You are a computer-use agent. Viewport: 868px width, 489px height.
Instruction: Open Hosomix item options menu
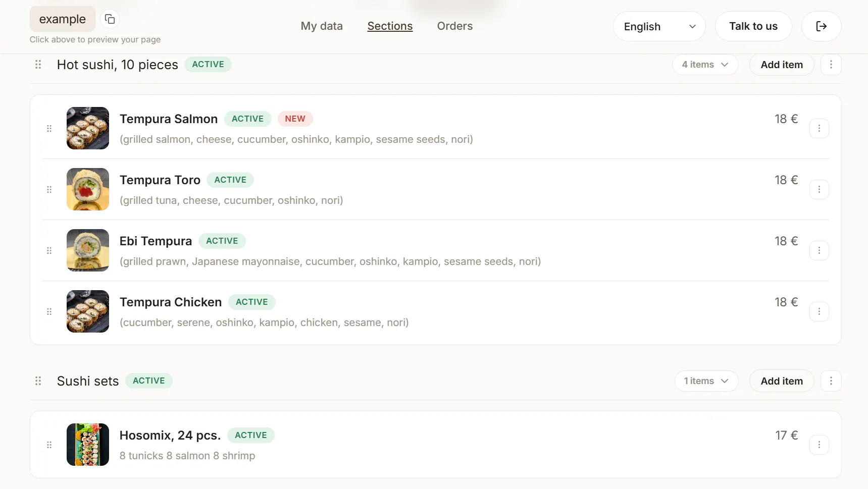coord(819,445)
